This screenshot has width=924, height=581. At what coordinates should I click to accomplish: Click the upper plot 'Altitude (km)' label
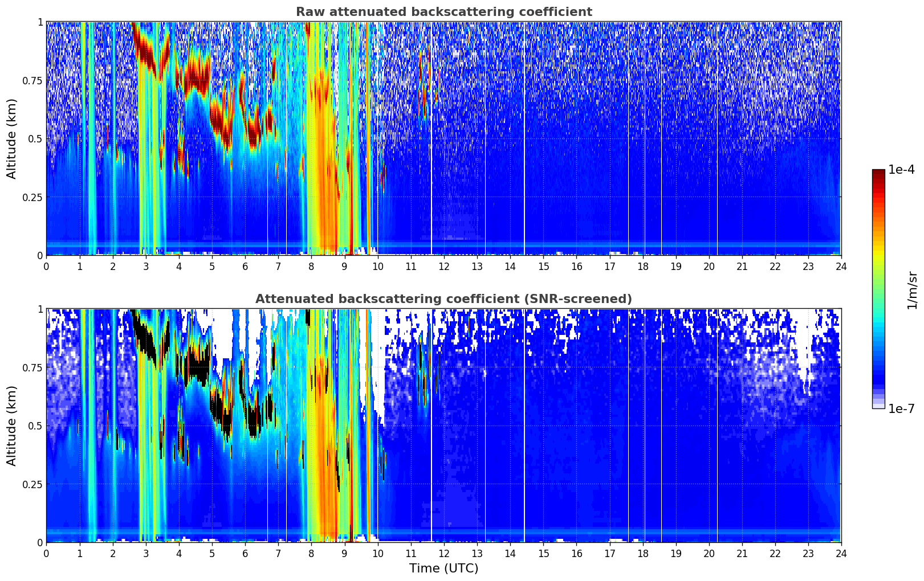coord(12,138)
